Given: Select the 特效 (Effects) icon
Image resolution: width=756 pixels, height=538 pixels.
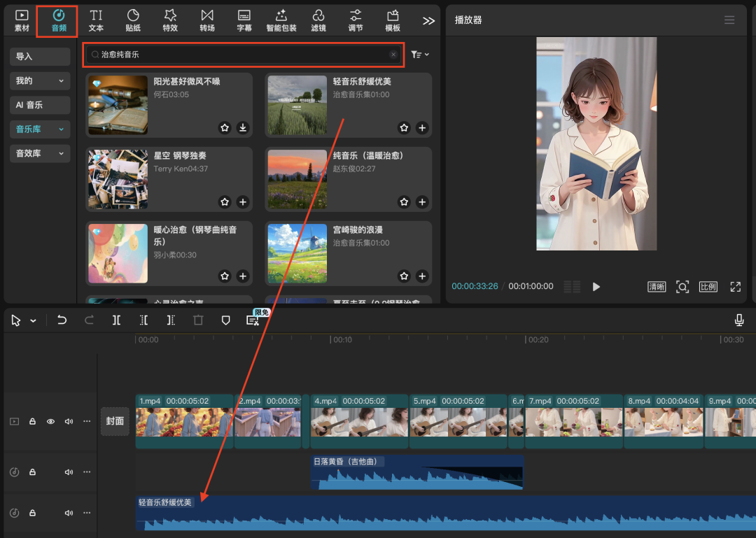Looking at the screenshot, I should tap(170, 20).
